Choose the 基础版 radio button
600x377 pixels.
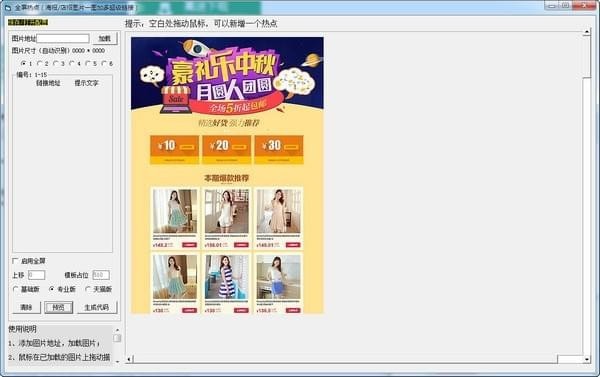point(16,289)
